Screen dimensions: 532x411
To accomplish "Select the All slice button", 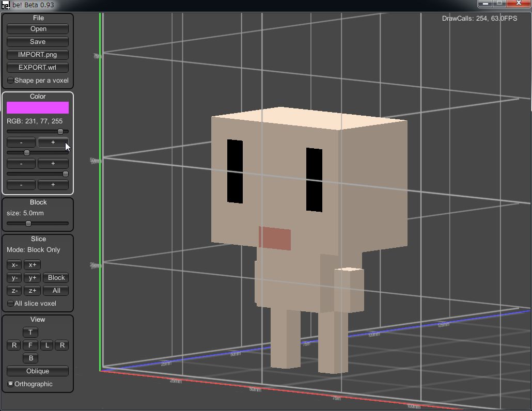I will coord(56,291).
